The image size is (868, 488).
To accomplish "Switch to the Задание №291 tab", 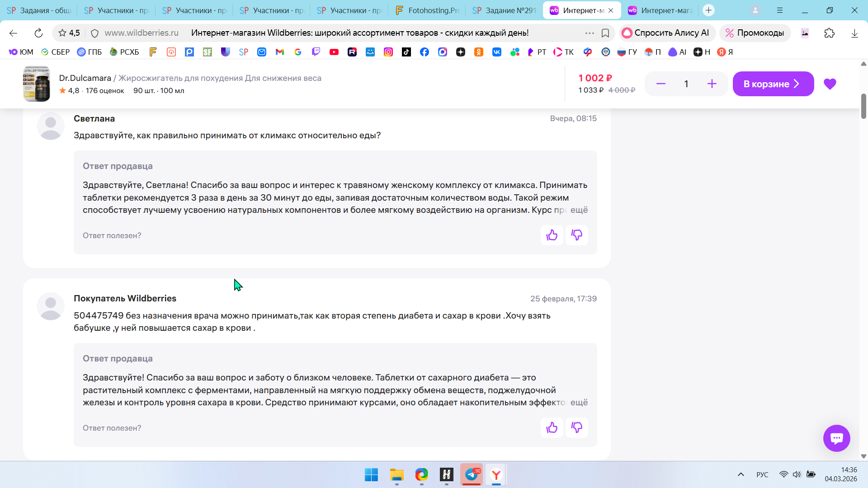I will coord(505,10).
